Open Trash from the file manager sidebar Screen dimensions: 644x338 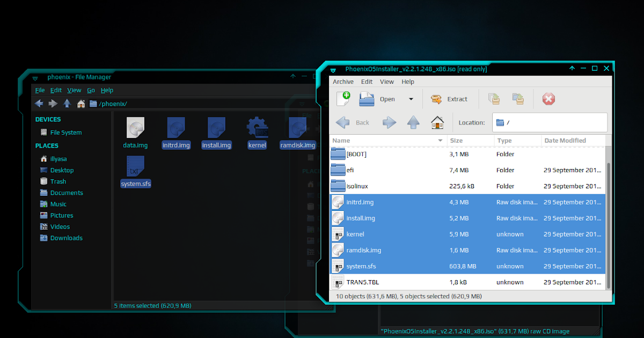click(x=57, y=181)
